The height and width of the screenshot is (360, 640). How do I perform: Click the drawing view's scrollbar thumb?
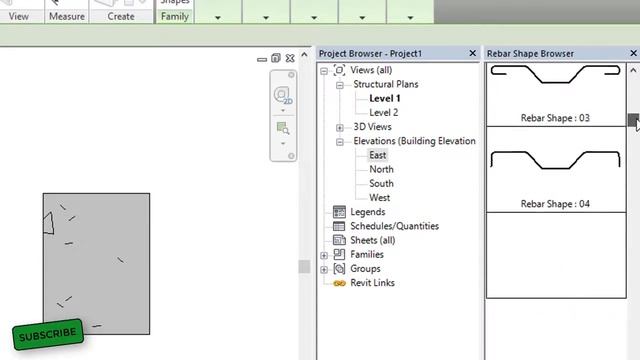click(x=304, y=267)
